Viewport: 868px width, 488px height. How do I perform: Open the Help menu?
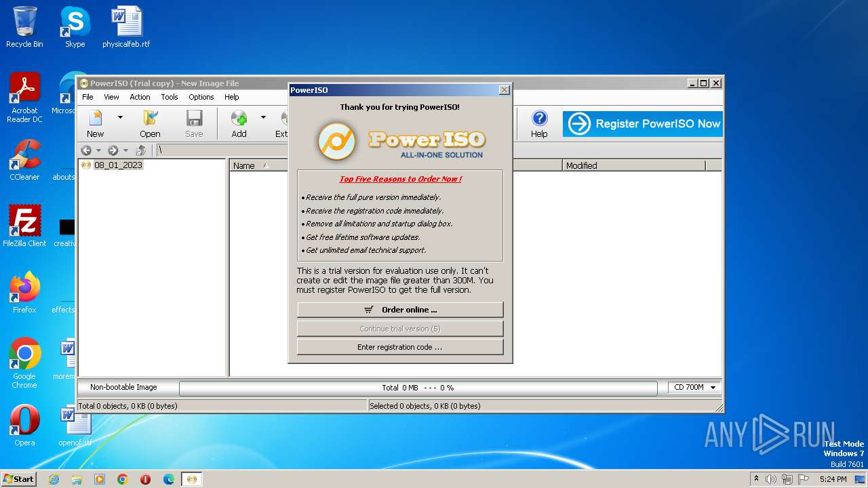pyautogui.click(x=232, y=97)
